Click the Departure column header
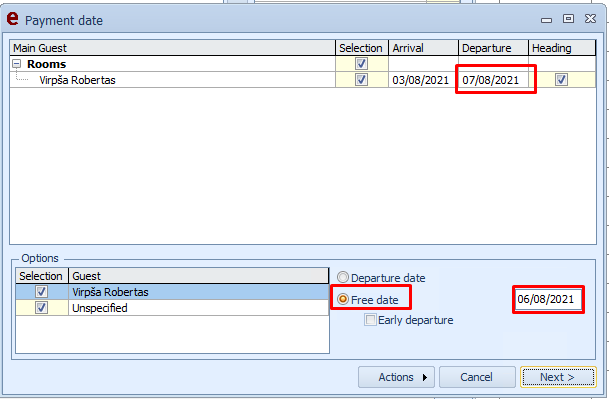This screenshot has height=399, width=609. (x=493, y=48)
